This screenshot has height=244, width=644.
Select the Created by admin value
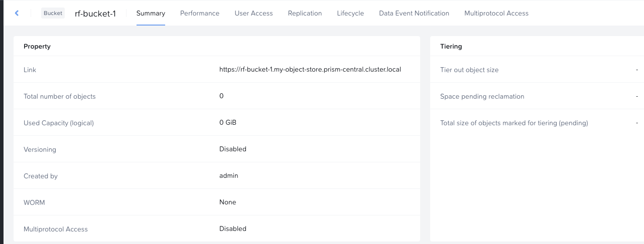coord(229,175)
